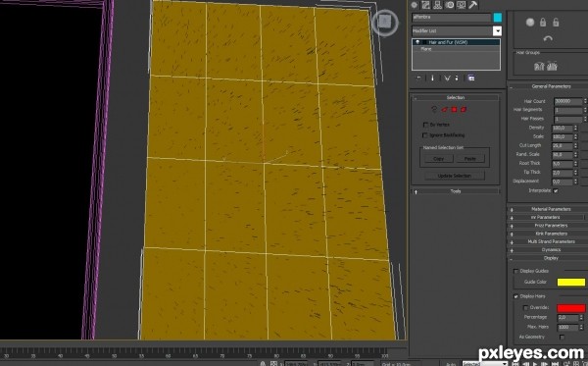588x366 pixels.
Task: Enable the Display Guides checkbox
Action: (x=516, y=271)
